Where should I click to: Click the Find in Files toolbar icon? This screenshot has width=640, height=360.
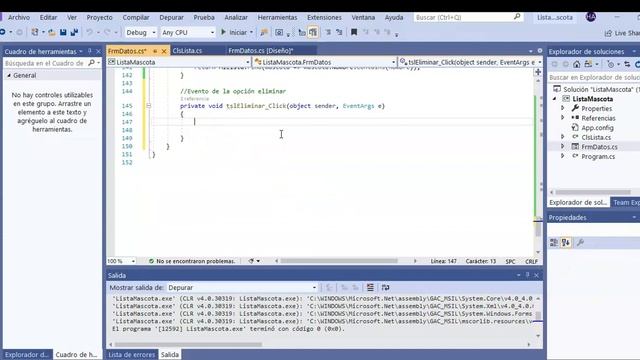coord(264,32)
